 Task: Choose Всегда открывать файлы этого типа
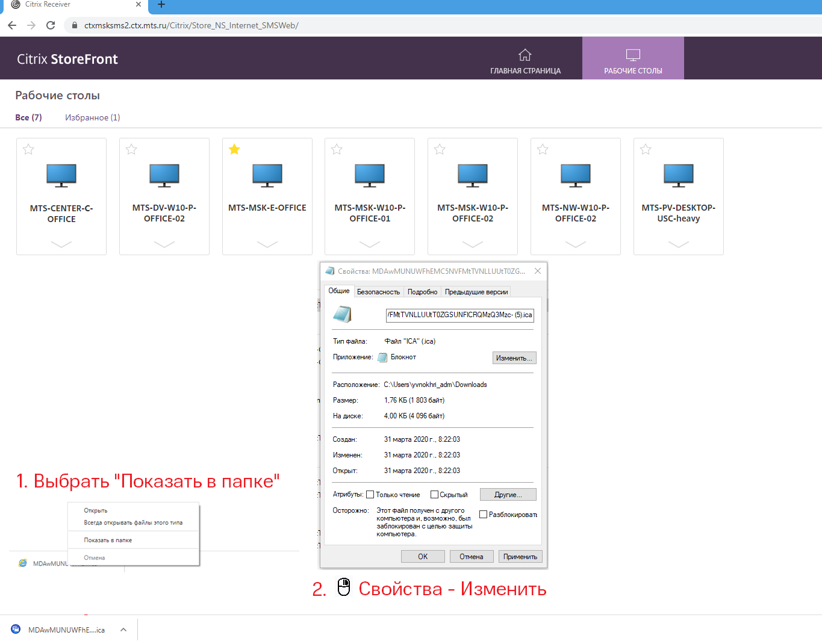tap(133, 522)
